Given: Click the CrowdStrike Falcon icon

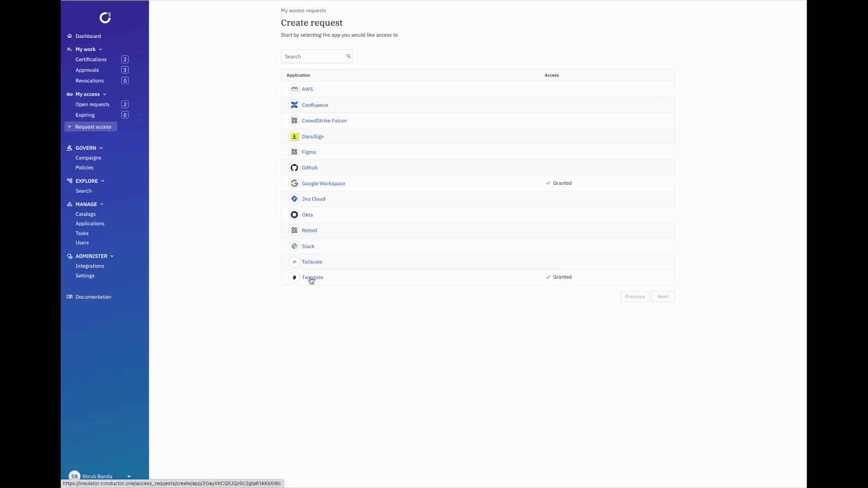Looking at the screenshot, I should click(293, 120).
